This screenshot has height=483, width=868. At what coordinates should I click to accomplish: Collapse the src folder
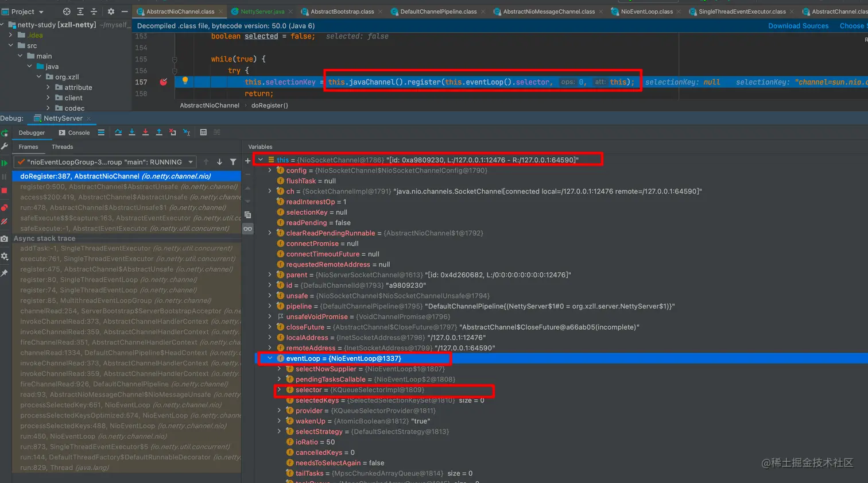point(11,45)
